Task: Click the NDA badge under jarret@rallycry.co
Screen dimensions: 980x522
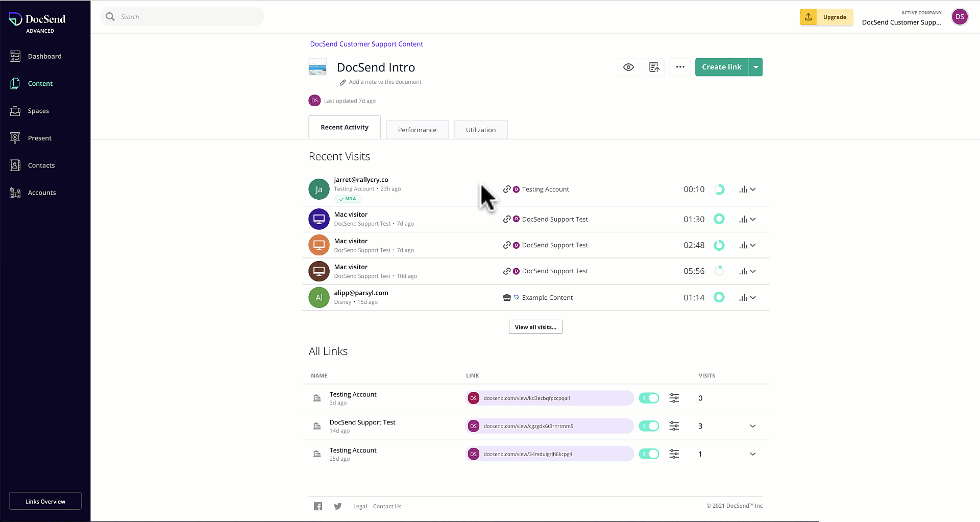Action: (x=348, y=199)
